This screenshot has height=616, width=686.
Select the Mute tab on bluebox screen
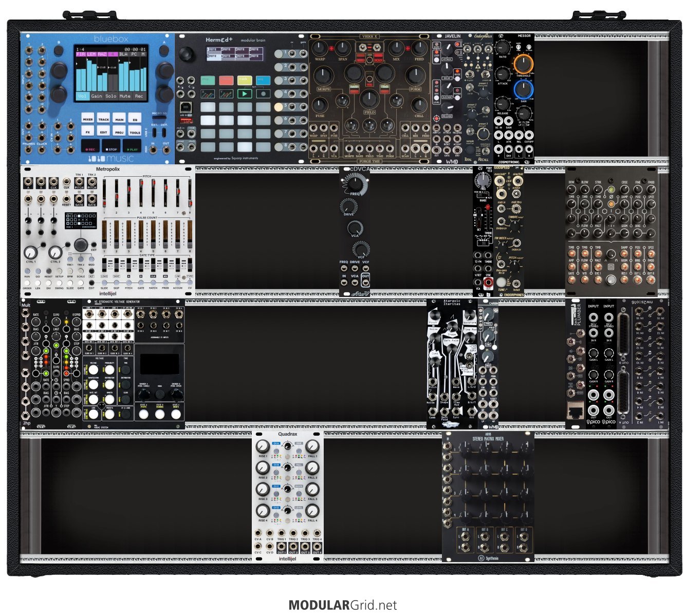[x=125, y=96]
